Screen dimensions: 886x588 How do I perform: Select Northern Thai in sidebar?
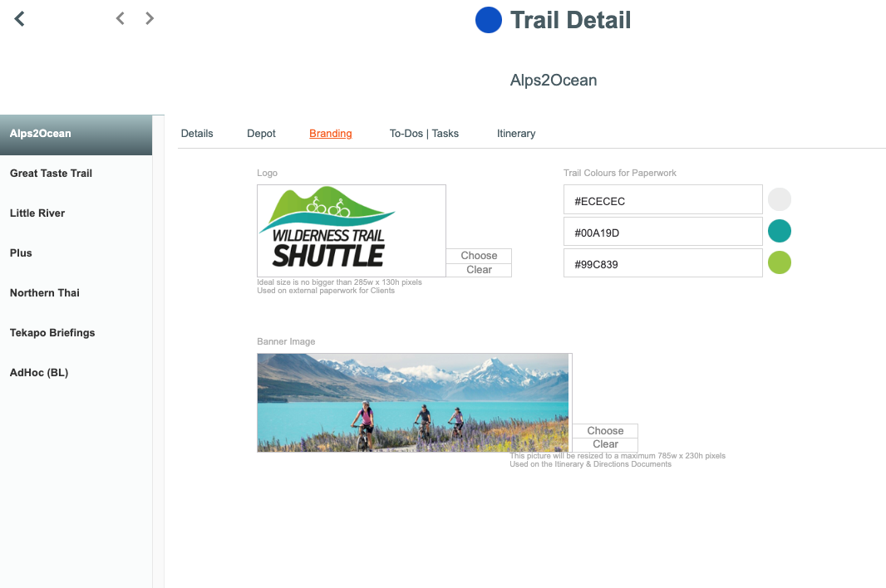[x=76, y=292]
